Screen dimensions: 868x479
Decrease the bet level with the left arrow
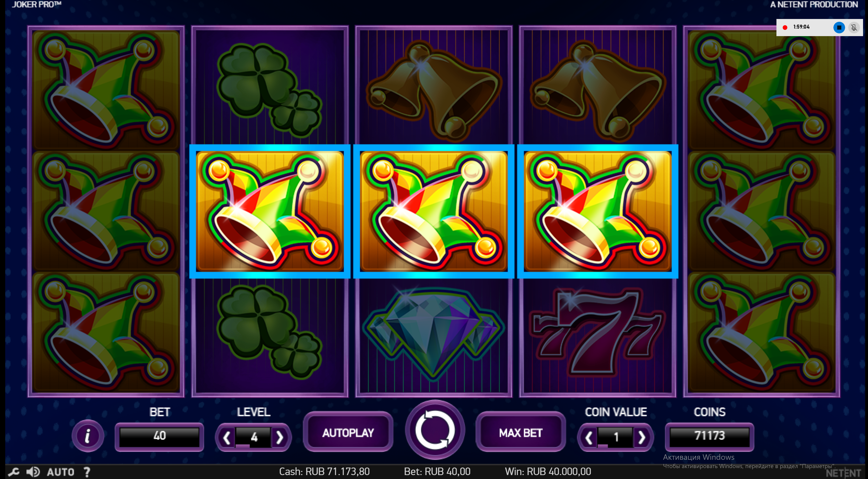[x=227, y=438]
